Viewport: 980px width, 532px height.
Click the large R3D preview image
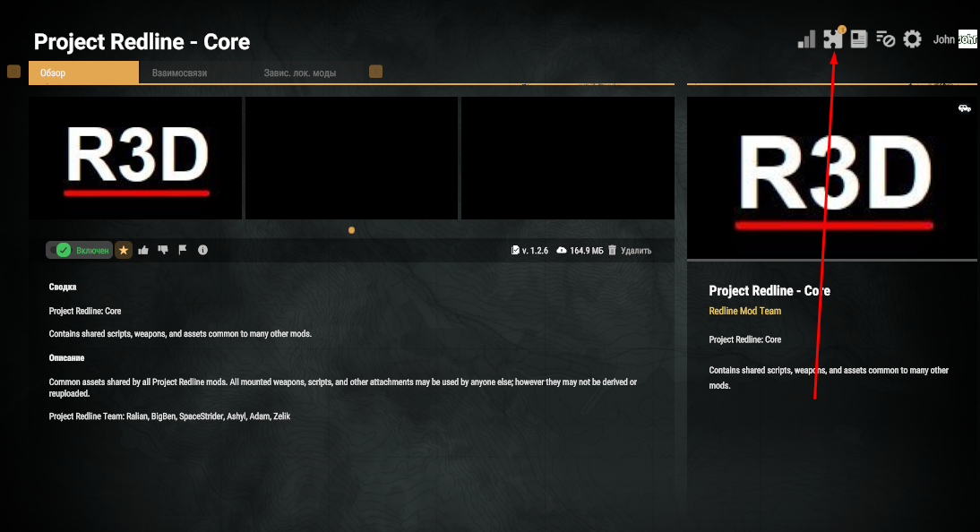point(832,177)
